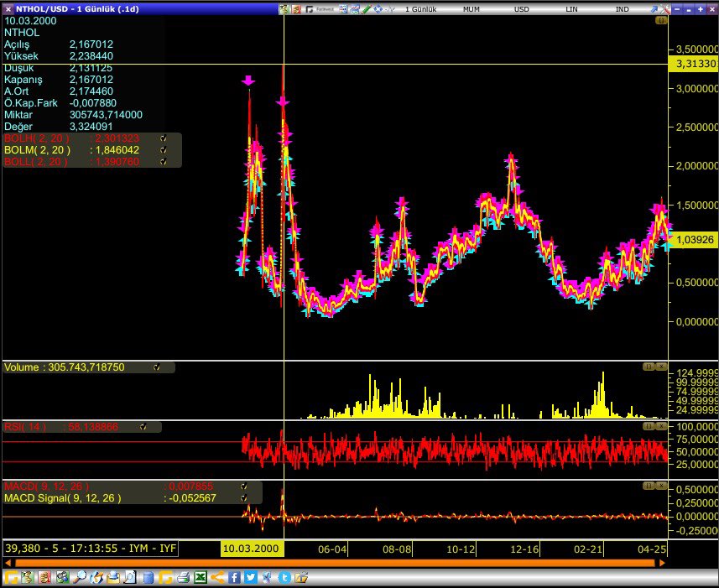Open the MUM chart type selector

click(x=471, y=8)
